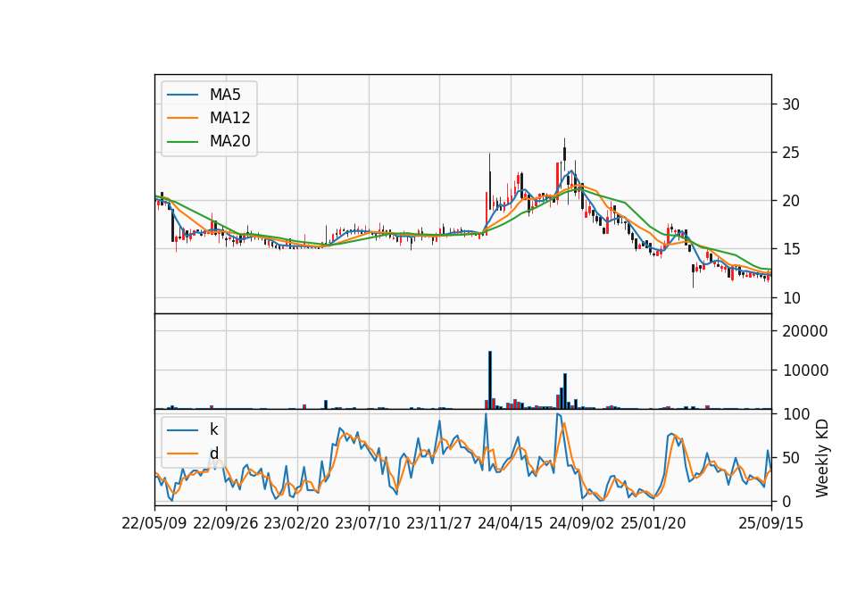Click the 25/01/20 date tick label
The image size is (857, 616).
[x=653, y=523]
